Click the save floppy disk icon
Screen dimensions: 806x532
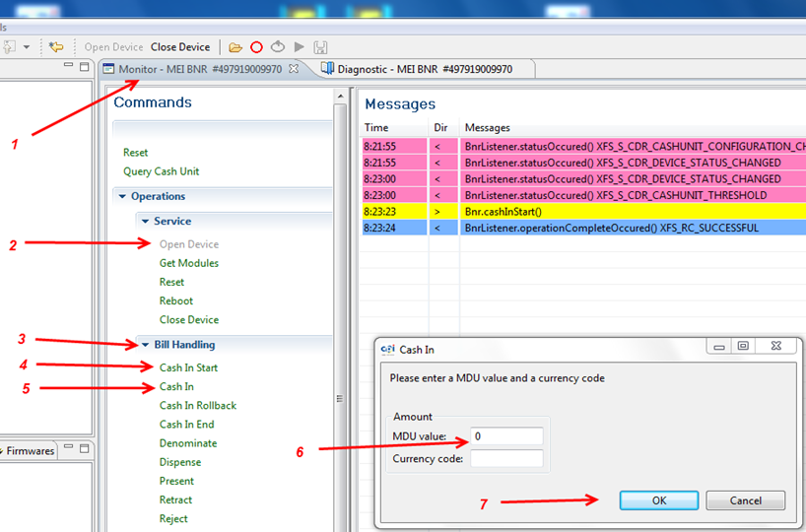[x=319, y=47]
